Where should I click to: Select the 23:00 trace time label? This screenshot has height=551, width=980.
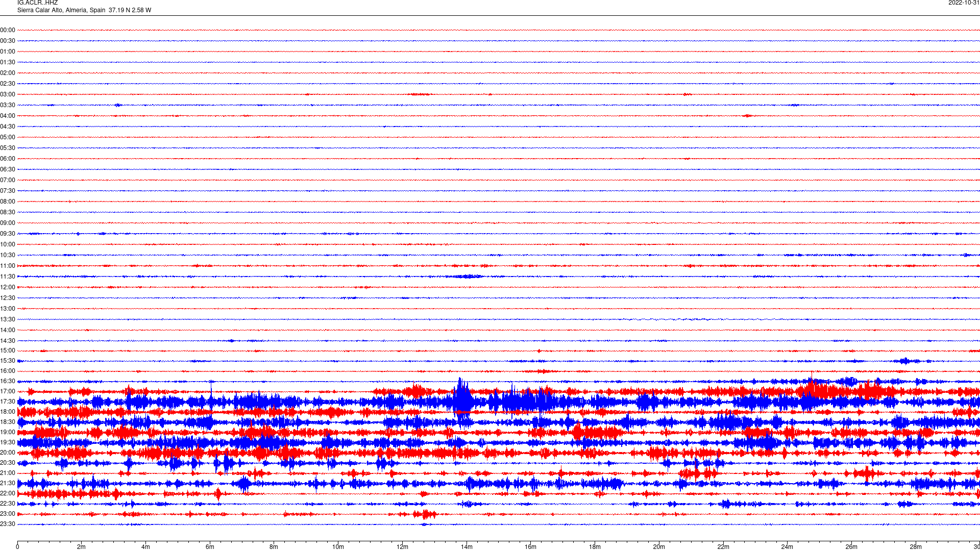[x=8, y=514]
